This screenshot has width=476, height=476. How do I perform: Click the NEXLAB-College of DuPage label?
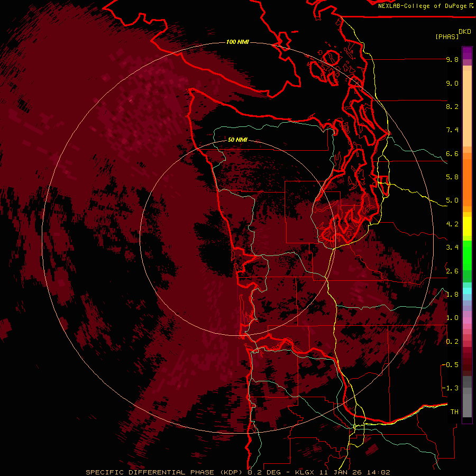[x=423, y=6]
